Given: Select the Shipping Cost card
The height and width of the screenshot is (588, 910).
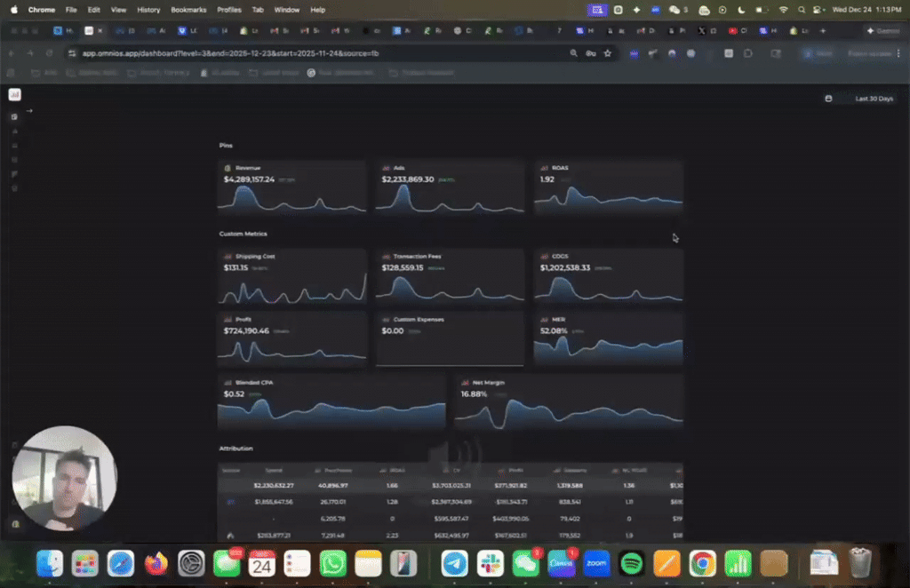Looking at the screenshot, I should point(291,276).
